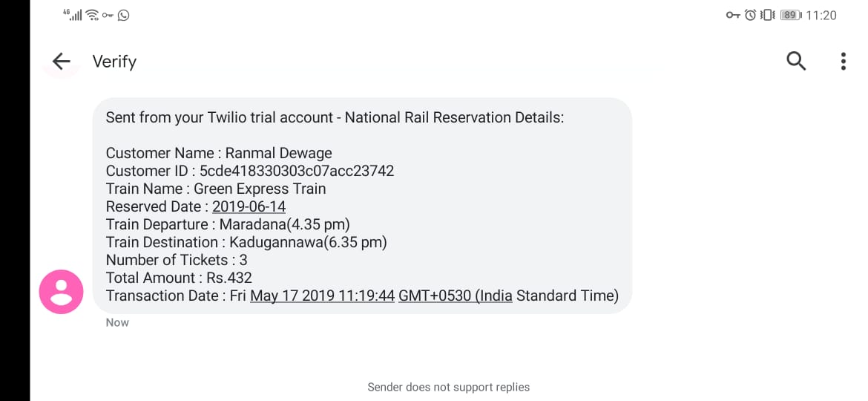Viewport: 868px width, 401px height.
Task: Open the underlined 2019-06-14 date link
Action: tap(249, 206)
